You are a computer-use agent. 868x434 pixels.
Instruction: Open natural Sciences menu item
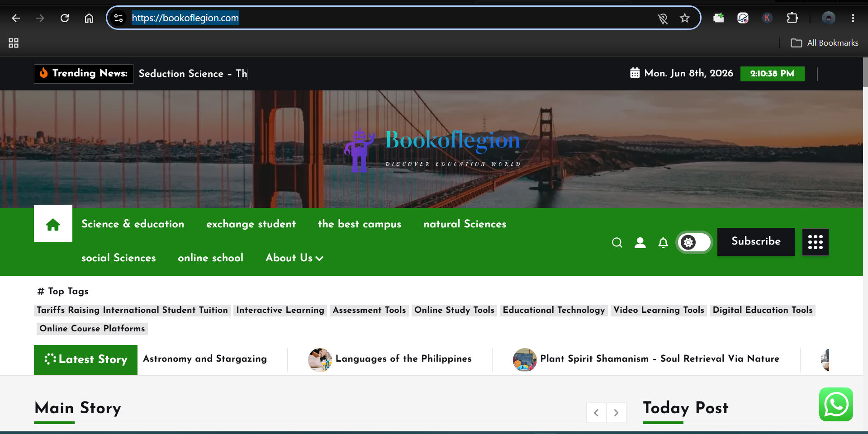[x=465, y=224]
